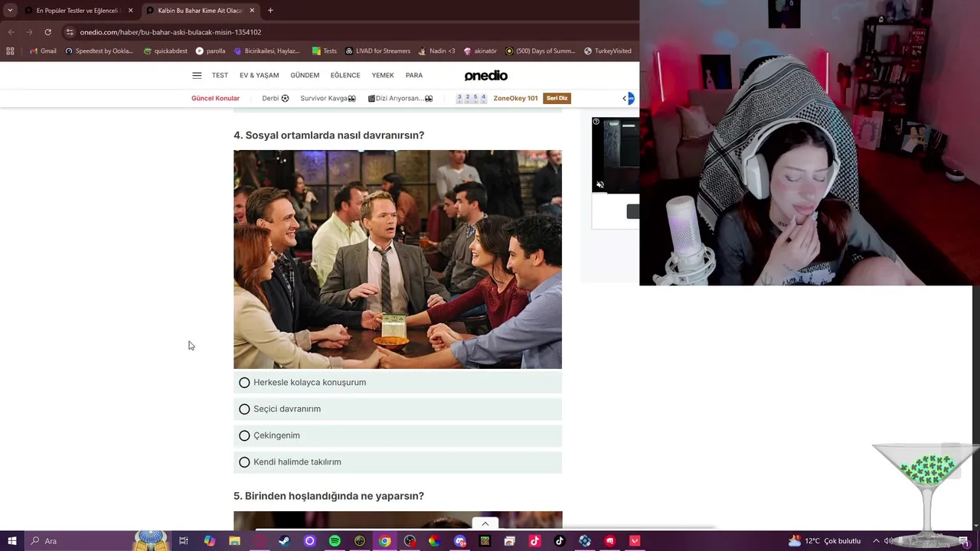Click the address bar URL field
The width and height of the screenshot is (980, 551).
(x=352, y=32)
